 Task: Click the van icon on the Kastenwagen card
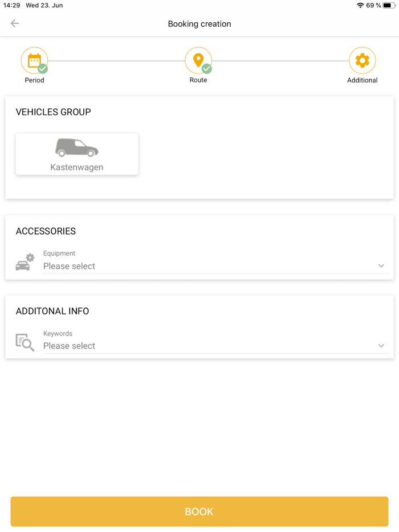point(76,148)
